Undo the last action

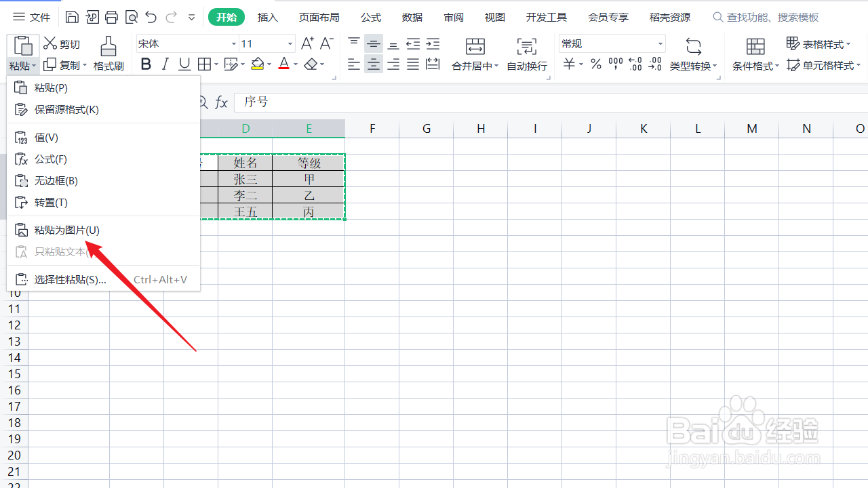click(151, 17)
